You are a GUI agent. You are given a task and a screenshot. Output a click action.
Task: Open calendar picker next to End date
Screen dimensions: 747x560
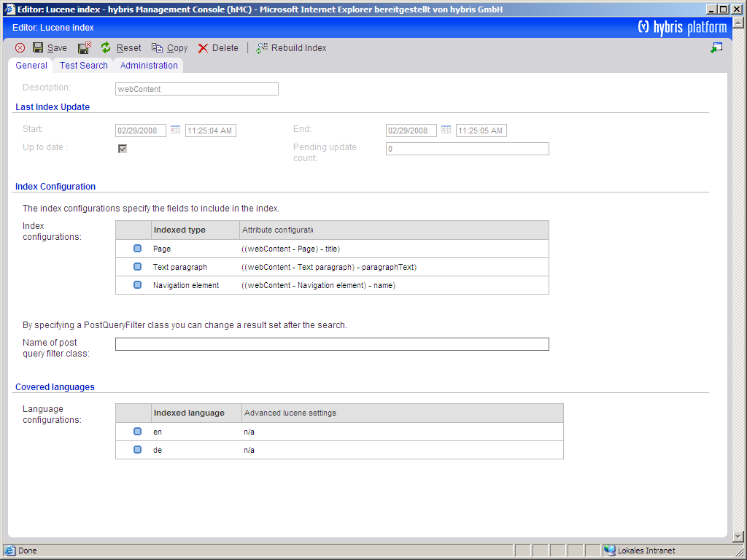tap(446, 130)
